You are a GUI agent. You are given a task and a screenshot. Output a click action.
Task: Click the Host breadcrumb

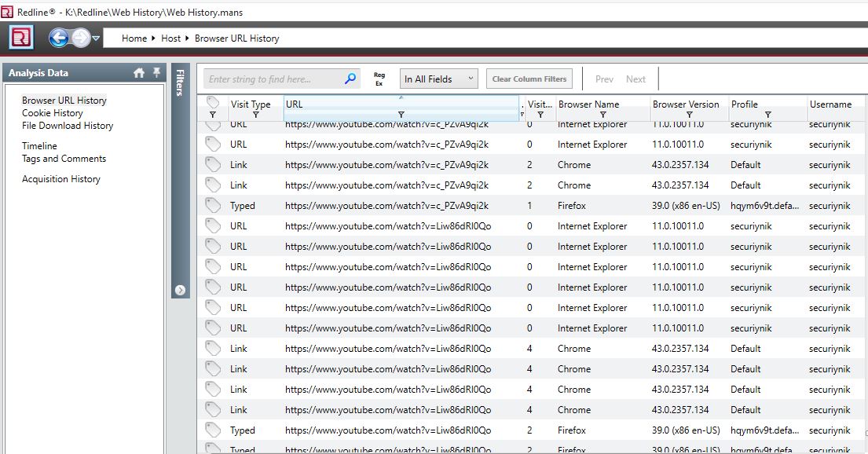coord(170,38)
